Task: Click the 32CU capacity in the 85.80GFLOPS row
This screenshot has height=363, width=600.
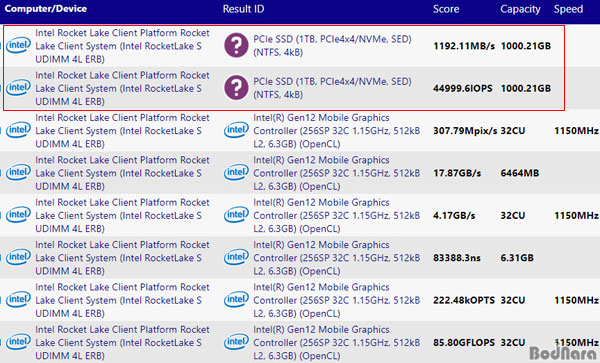Action: click(513, 343)
